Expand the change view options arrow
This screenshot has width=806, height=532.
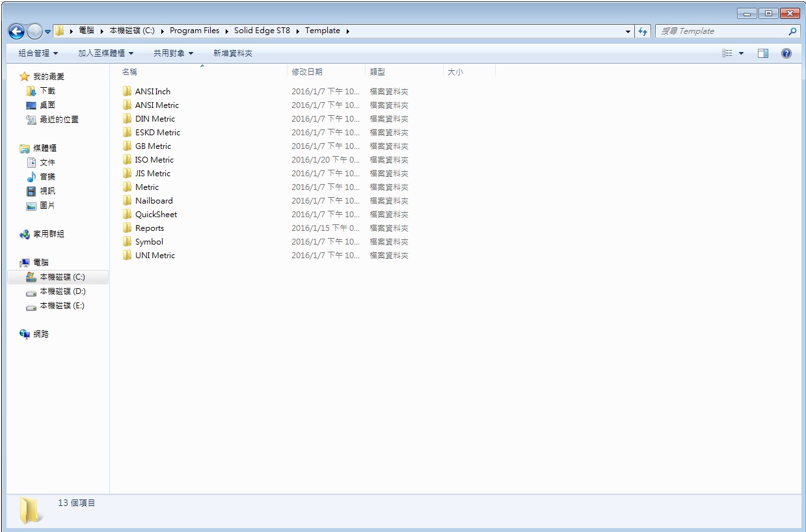point(741,53)
